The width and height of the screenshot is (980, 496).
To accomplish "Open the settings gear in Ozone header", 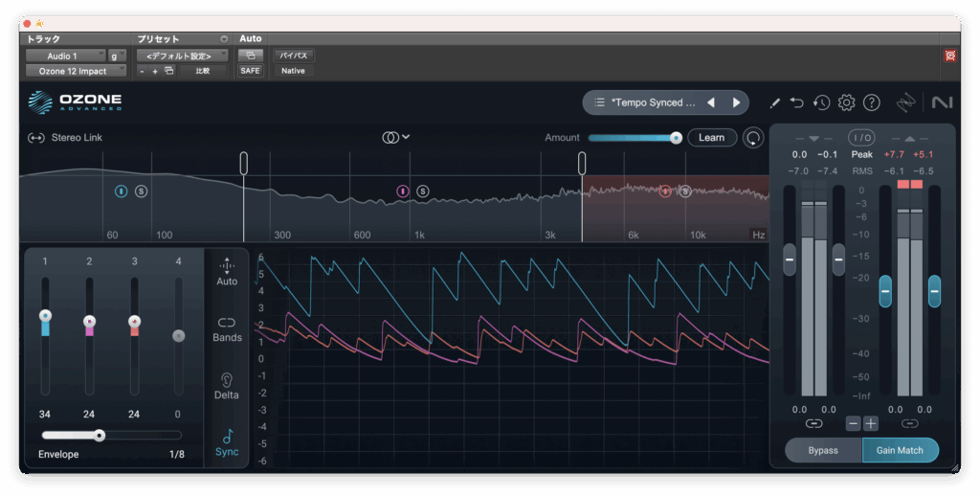I will tap(846, 102).
